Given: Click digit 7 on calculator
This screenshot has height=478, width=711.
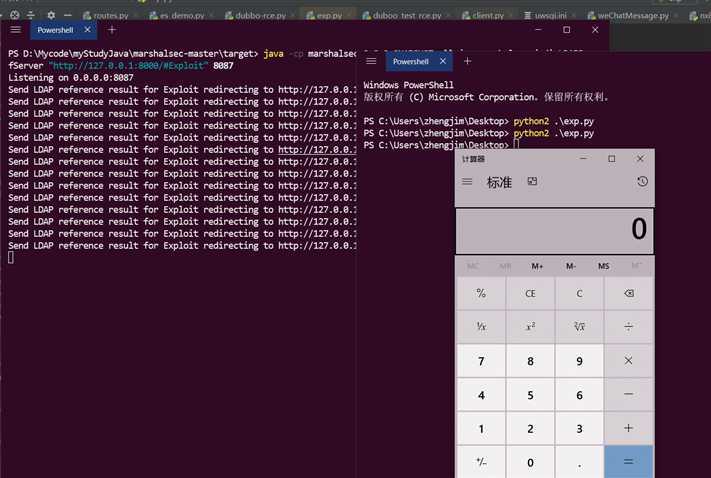Looking at the screenshot, I should pos(481,361).
